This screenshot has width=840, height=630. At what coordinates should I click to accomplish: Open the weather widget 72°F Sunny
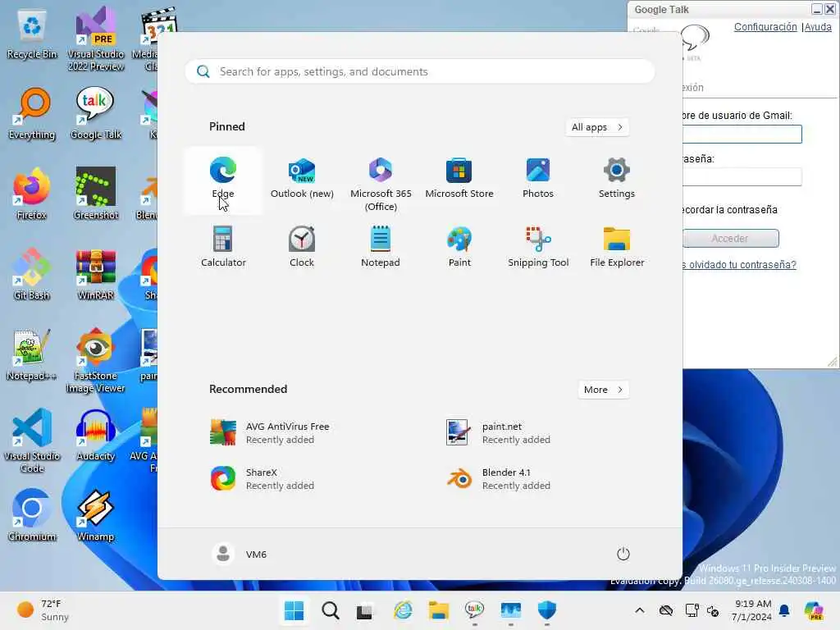point(43,610)
